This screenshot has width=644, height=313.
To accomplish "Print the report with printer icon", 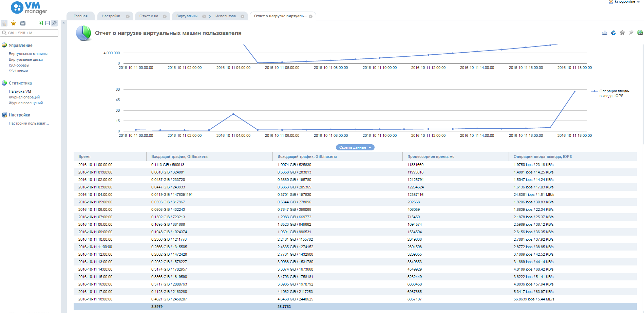I will [x=604, y=33].
